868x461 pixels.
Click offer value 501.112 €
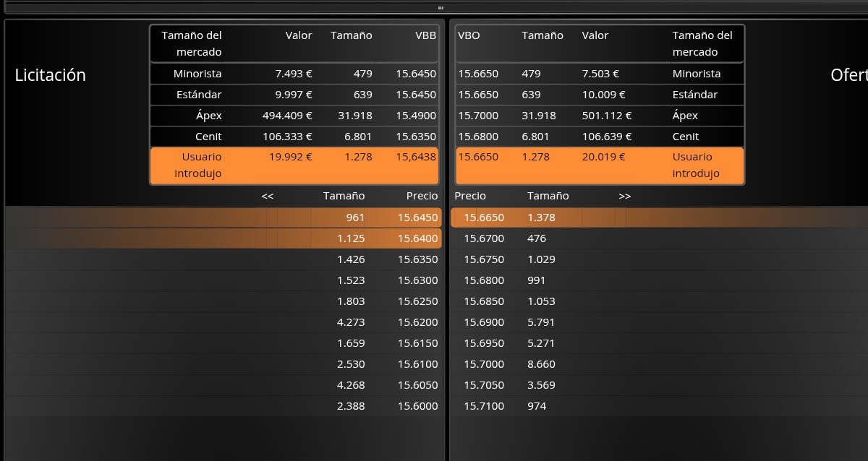(x=607, y=116)
